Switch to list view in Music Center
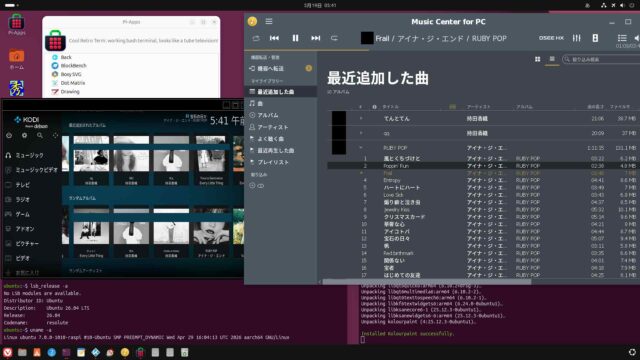Screen dimensions: 640x360 coord(552,59)
